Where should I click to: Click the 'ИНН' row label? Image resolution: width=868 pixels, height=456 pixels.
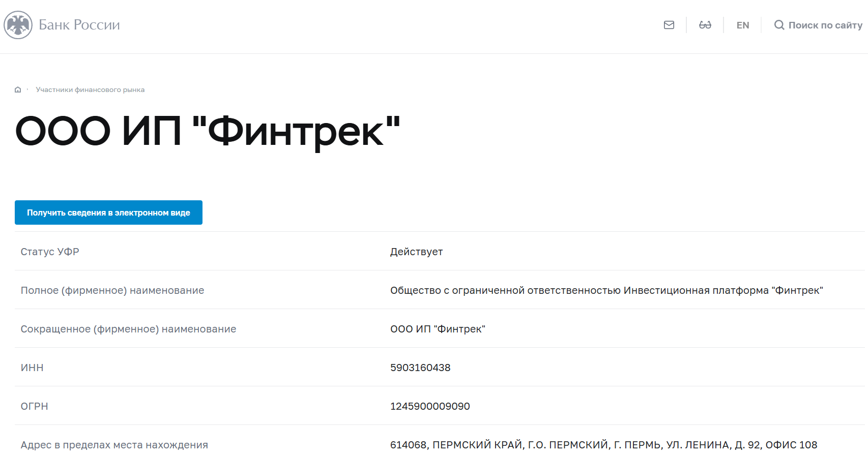(32, 368)
